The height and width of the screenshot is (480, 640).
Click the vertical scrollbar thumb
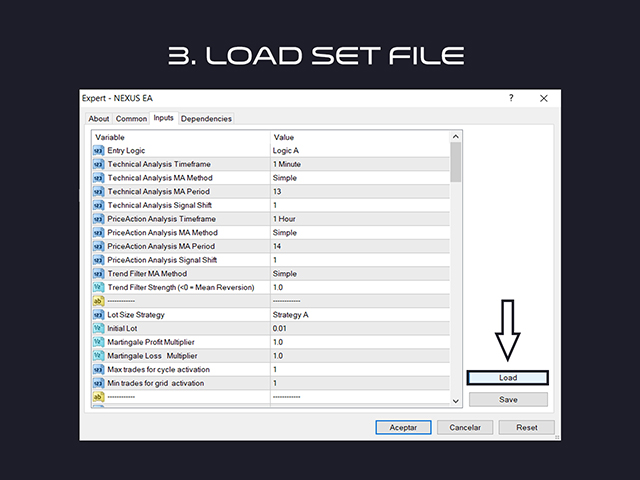456,162
